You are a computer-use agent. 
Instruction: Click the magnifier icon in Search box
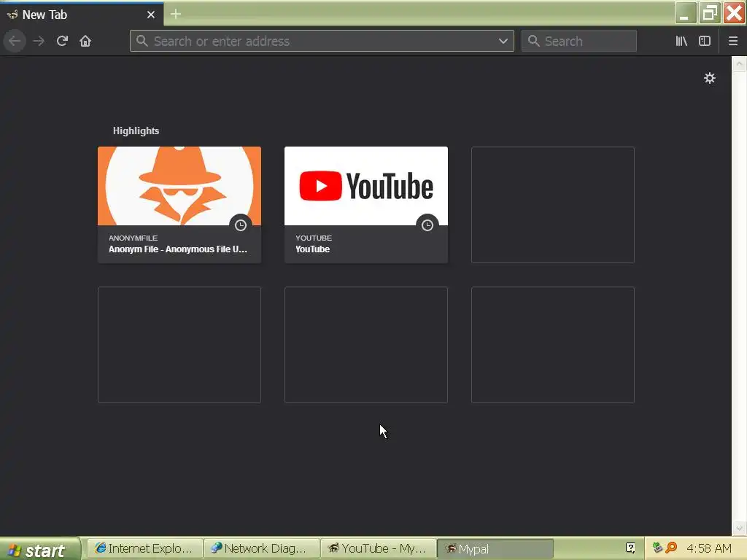[x=533, y=41]
